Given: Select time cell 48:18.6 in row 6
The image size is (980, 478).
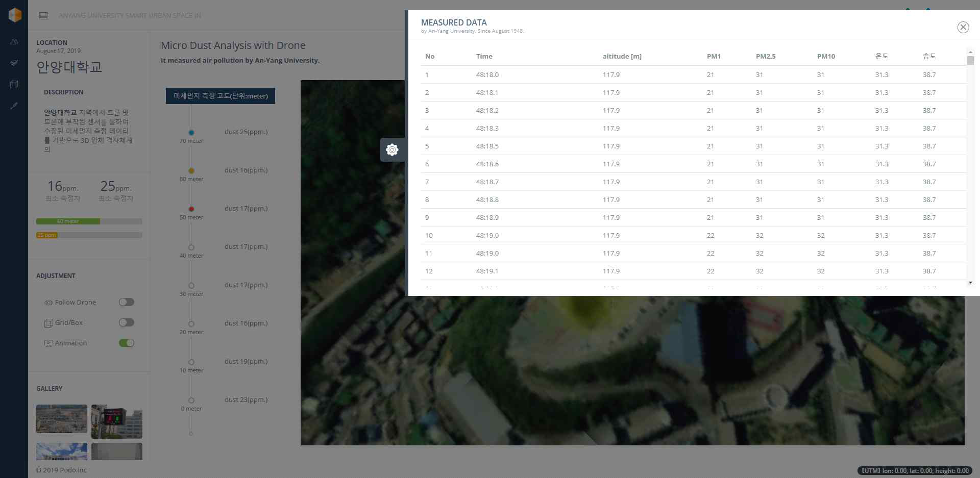Looking at the screenshot, I should click(487, 164).
